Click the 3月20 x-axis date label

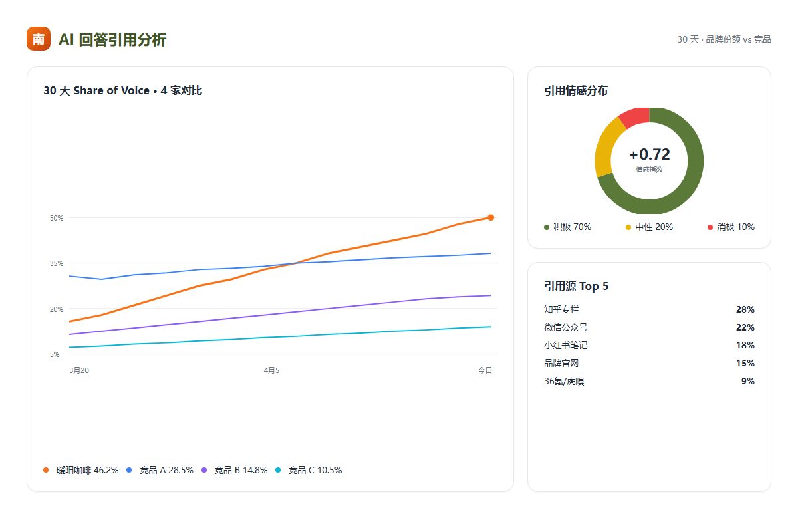[x=79, y=370]
